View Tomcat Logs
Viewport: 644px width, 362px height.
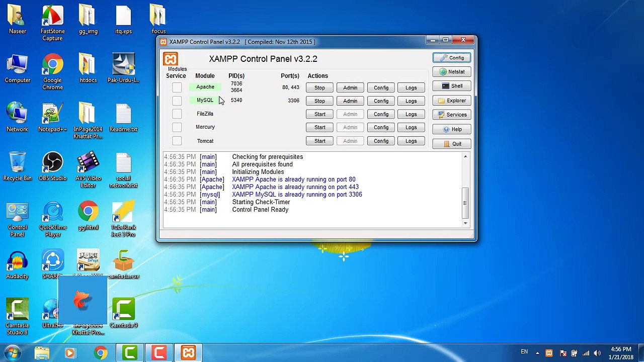click(x=411, y=141)
